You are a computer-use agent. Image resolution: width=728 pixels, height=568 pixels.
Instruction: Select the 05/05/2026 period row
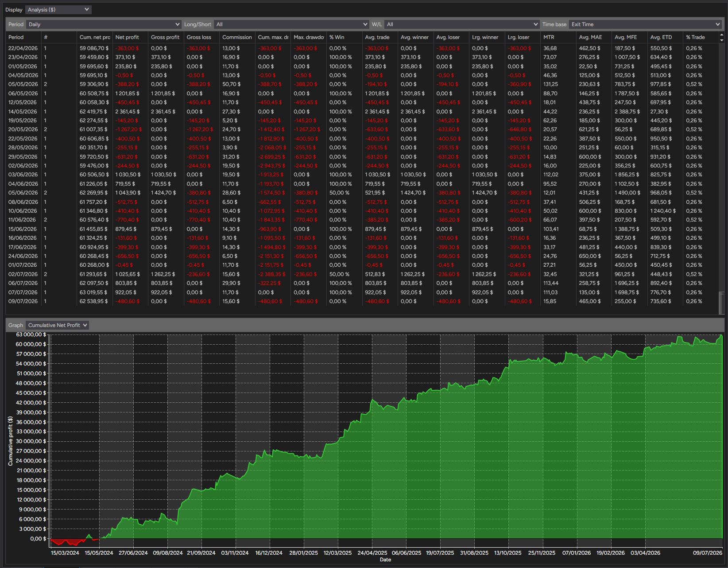362,84
